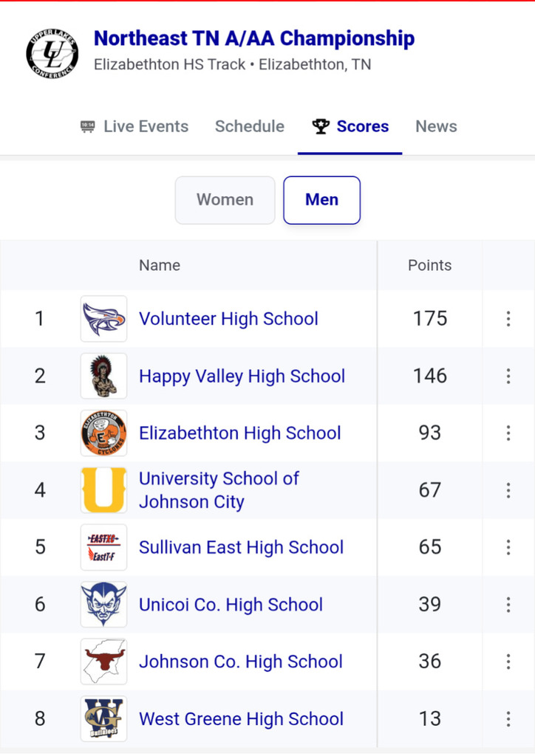Screen dimensions: 535x756
Task: Go to the News tab
Action: 436,126
